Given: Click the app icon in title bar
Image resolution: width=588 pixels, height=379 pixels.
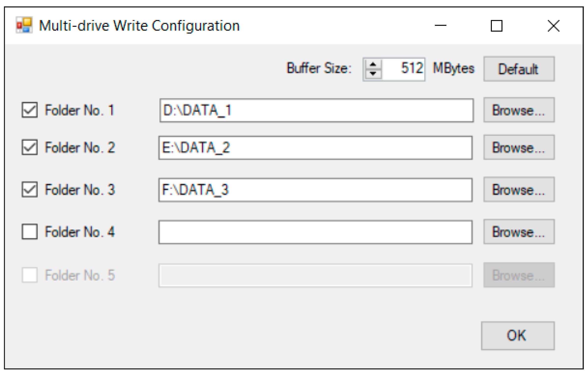Looking at the screenshot, I should 24,25.
